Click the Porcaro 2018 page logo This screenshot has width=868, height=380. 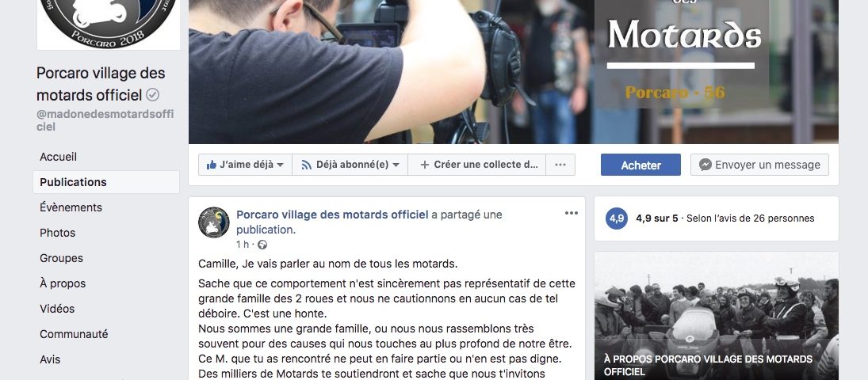109,24
